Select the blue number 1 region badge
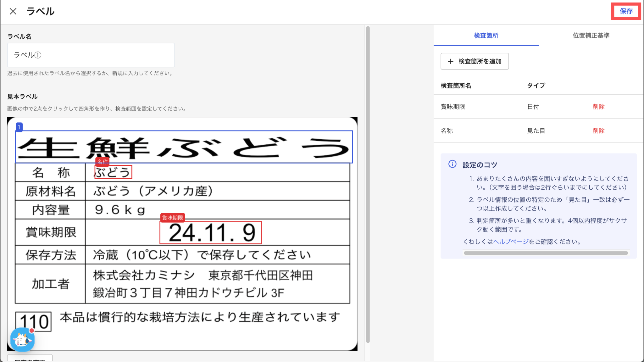Image resolution: width=644 pixels, height=362 pixels. (x=19, y=127)
